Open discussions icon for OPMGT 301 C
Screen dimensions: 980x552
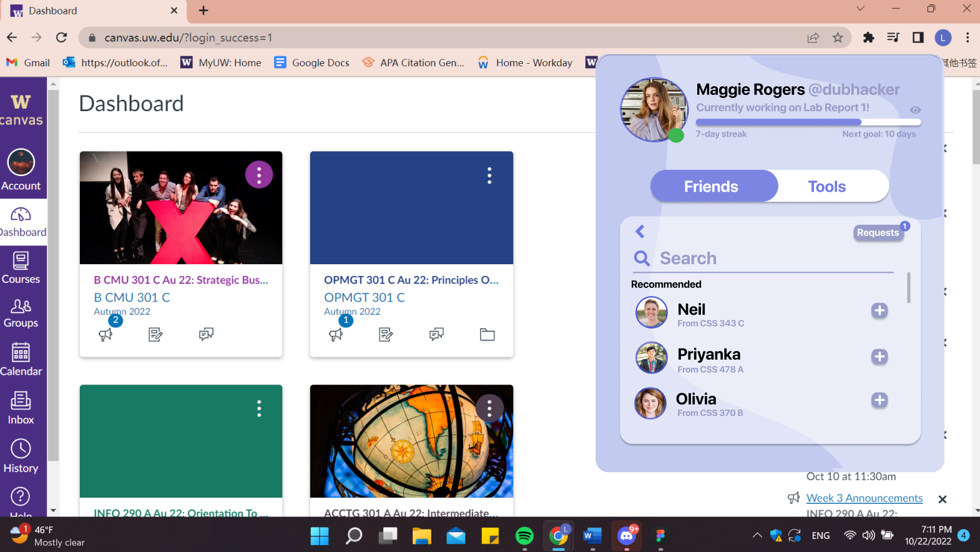pos(436,335)
